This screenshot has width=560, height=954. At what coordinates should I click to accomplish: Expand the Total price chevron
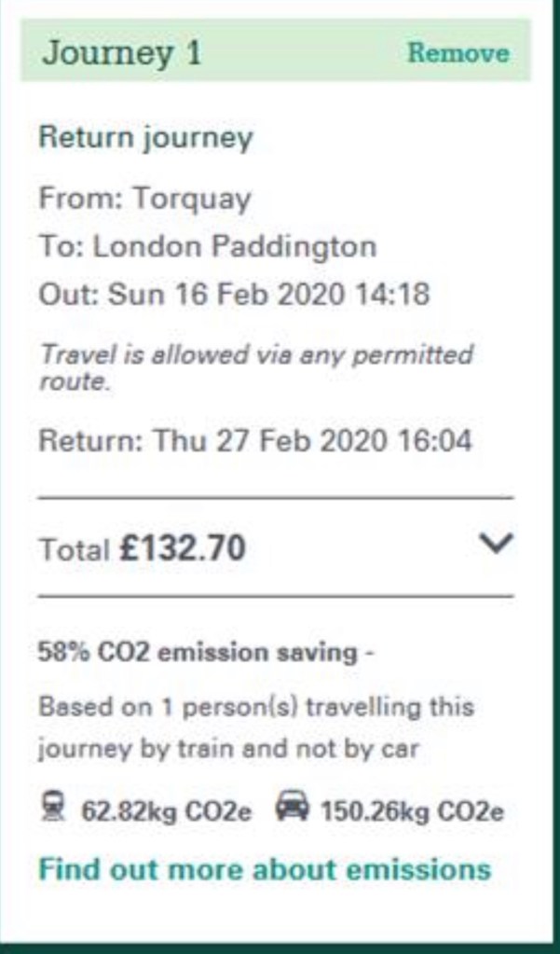496,545
